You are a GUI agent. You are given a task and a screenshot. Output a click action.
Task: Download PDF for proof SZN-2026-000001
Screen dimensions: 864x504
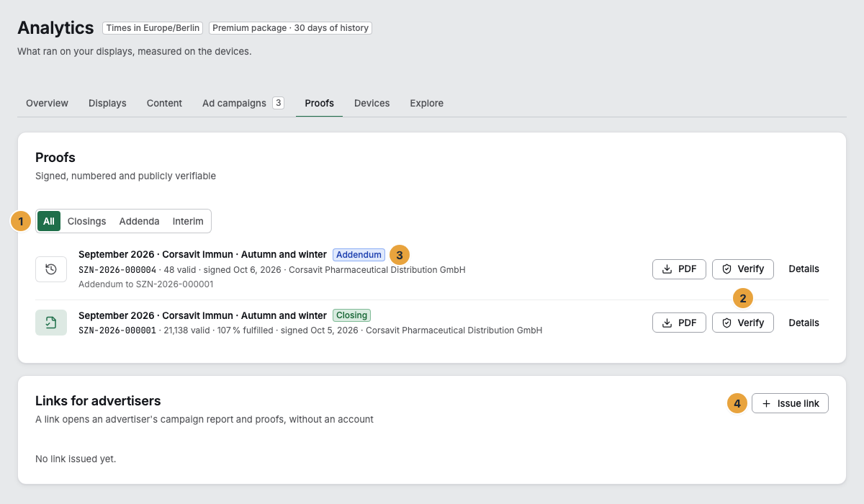tap(679, 323)
